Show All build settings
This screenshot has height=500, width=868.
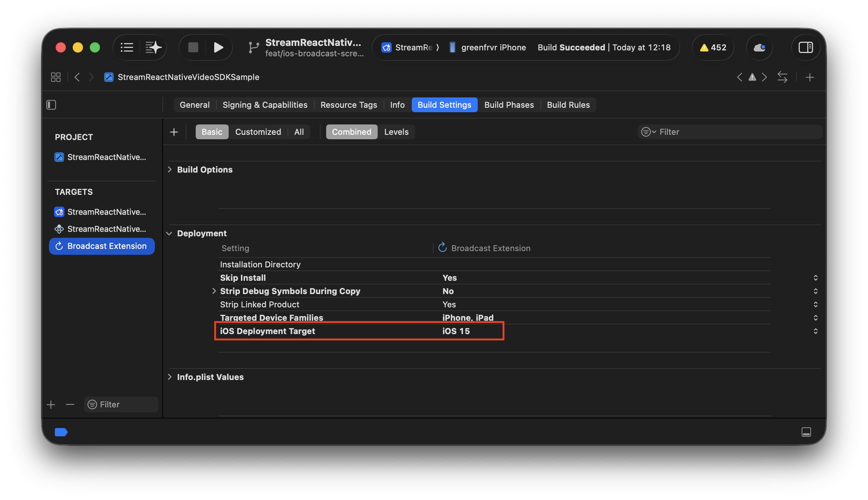[299, 132]
